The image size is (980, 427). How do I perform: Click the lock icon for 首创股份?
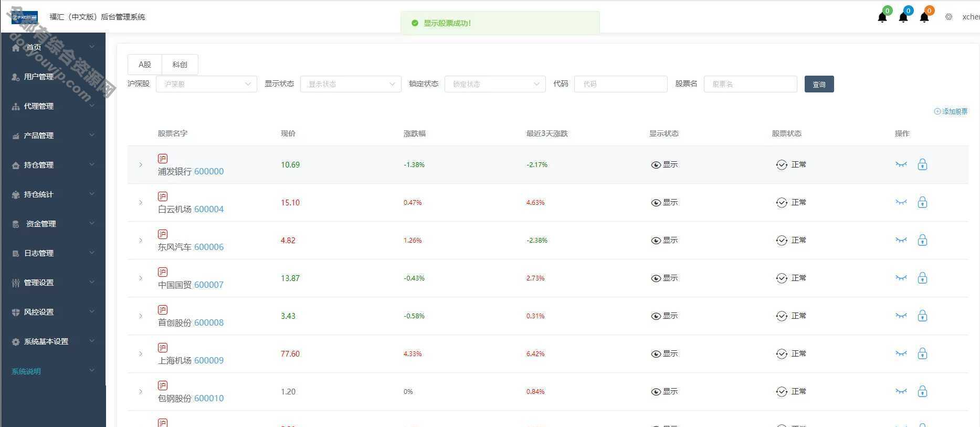922,316
